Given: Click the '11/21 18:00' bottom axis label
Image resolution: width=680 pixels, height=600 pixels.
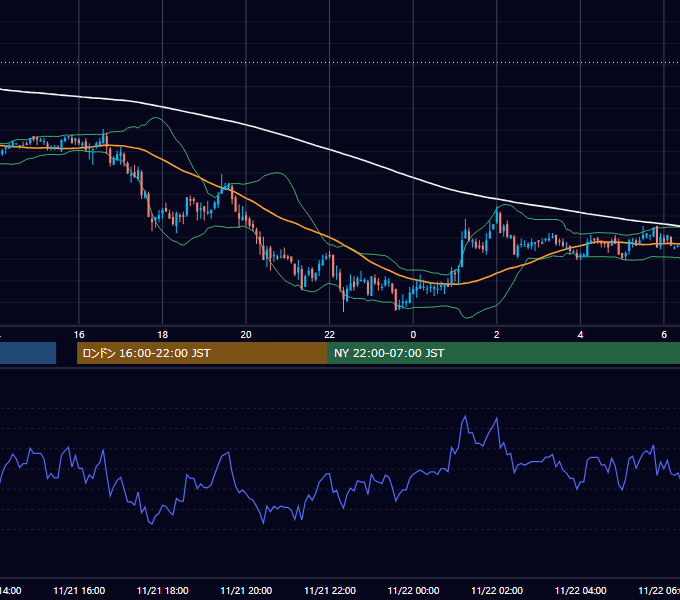Looking at the screenshot, I should pyautogui.click(x=163, y=590).
